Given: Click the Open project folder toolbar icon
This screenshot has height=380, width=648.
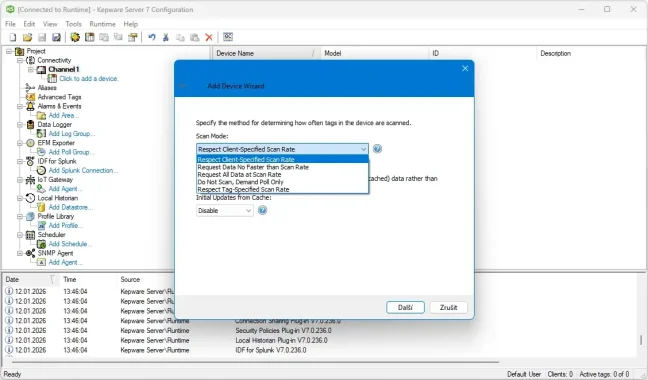Looking at the screenshot, I should pyautogui.click(x=27, y=38).
